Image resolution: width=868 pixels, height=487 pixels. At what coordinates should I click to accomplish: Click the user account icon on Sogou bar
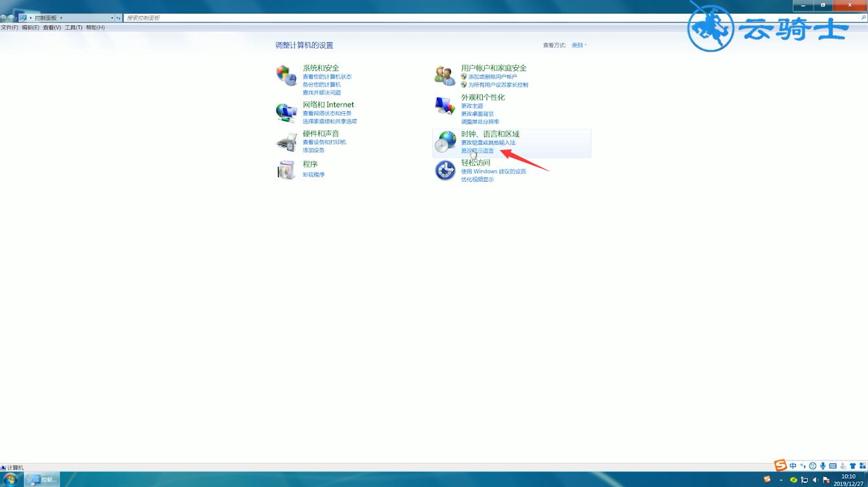click(x=843, y=466)
